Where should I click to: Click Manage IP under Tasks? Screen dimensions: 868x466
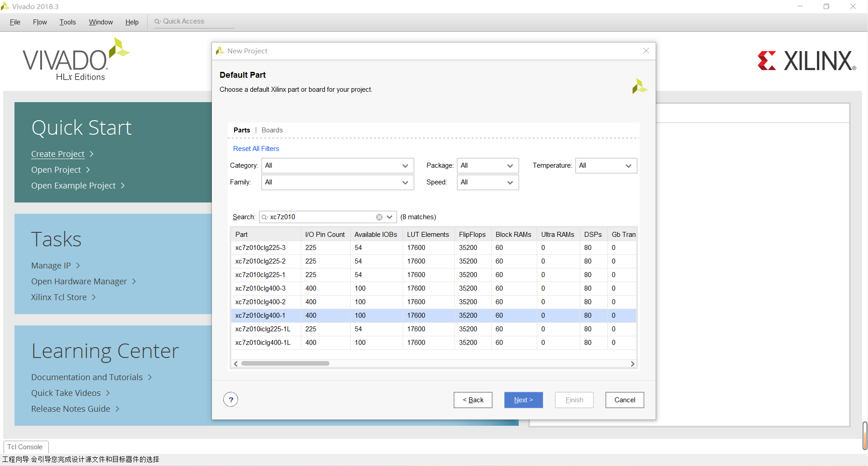51,266
